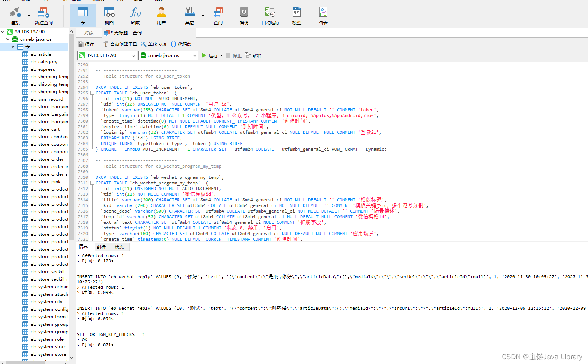Click the tree panel scroll-down arrow

pos(72,358)
